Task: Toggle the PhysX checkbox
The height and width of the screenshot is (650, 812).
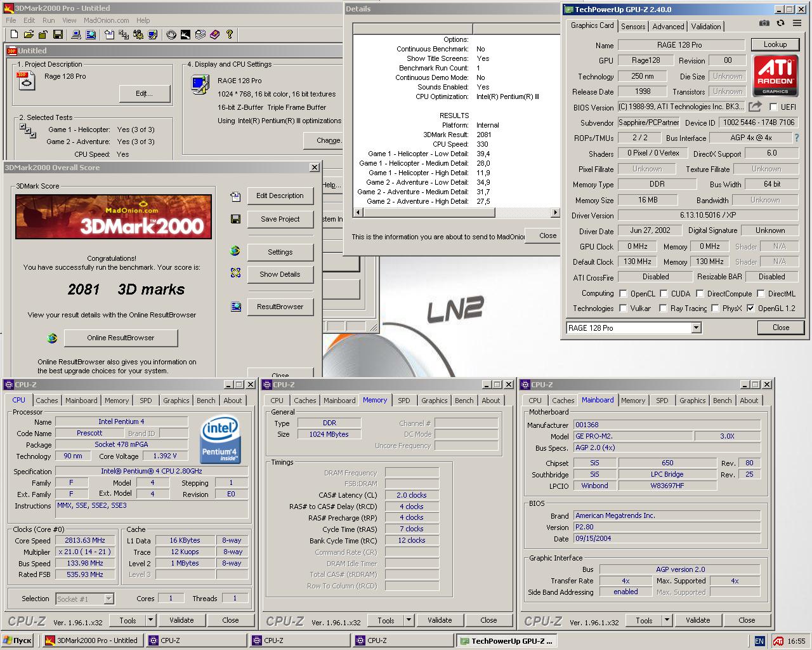Action: coord(715,308)
